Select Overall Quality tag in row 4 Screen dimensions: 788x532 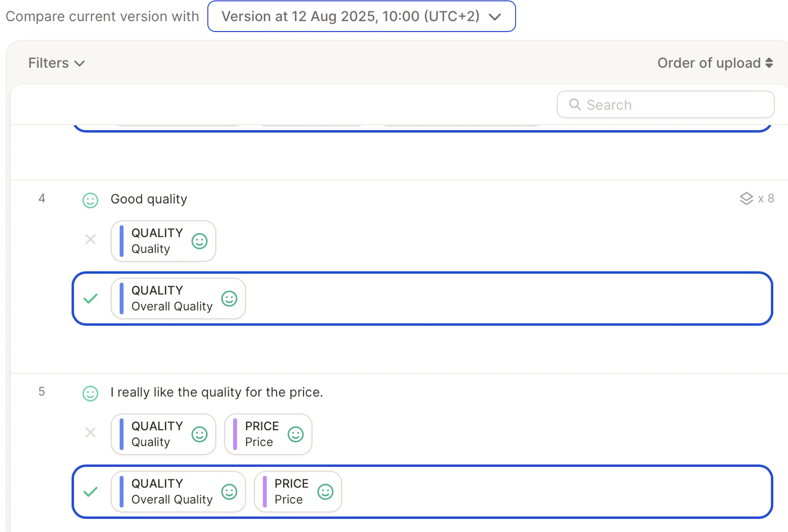tap(178, 298)
